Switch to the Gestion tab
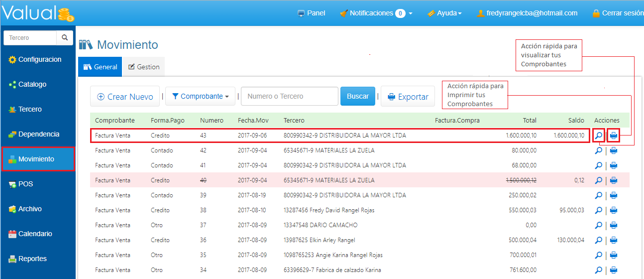 (x=144, y=67)
